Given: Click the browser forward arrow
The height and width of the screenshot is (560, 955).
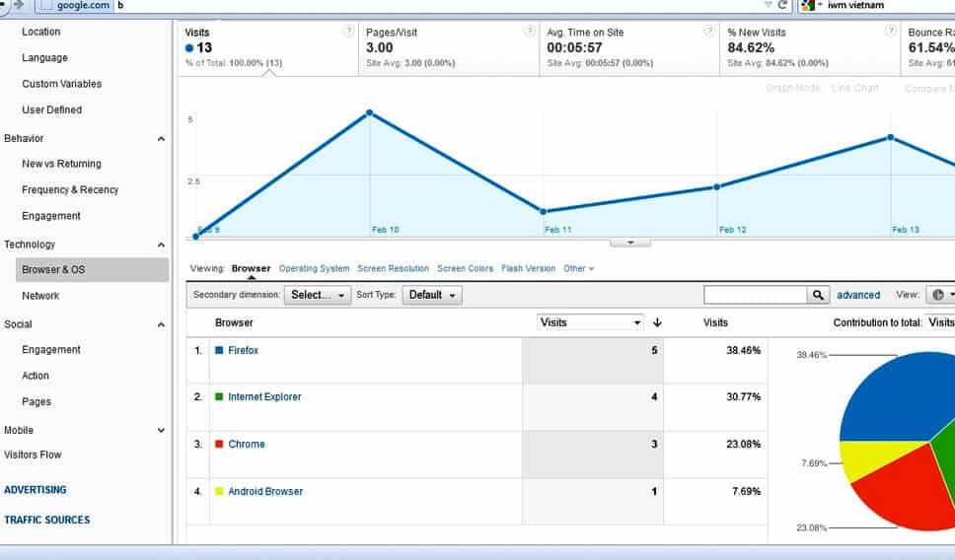Looking at the screenshot, I should 19,5.
